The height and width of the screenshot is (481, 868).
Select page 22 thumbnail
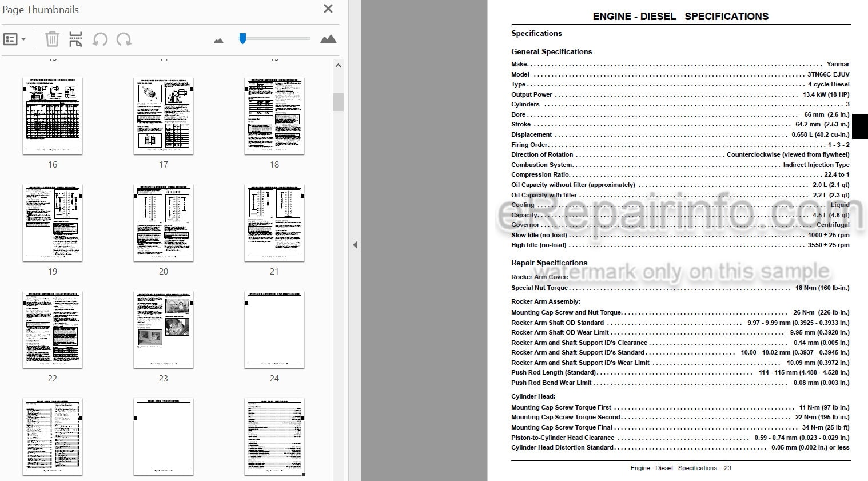(x=53, y=330)
